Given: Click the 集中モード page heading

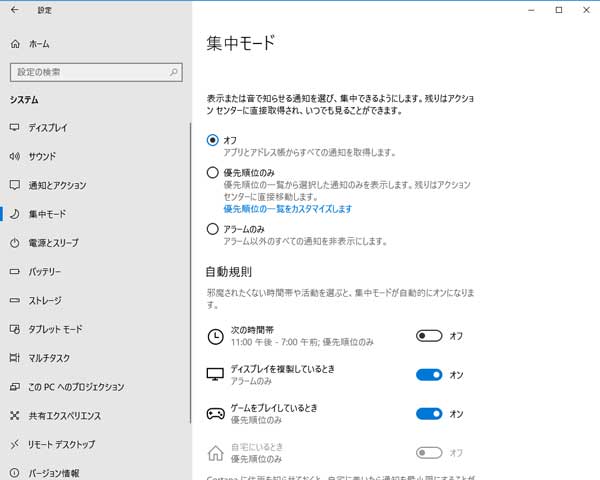Looking at the screenshot, I should 241,42.
